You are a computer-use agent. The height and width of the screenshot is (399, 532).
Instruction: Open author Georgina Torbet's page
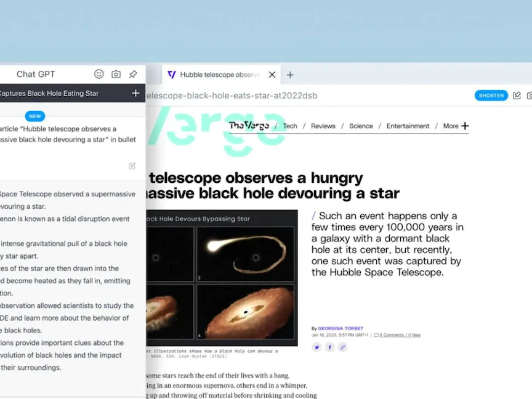pos(341,329)
